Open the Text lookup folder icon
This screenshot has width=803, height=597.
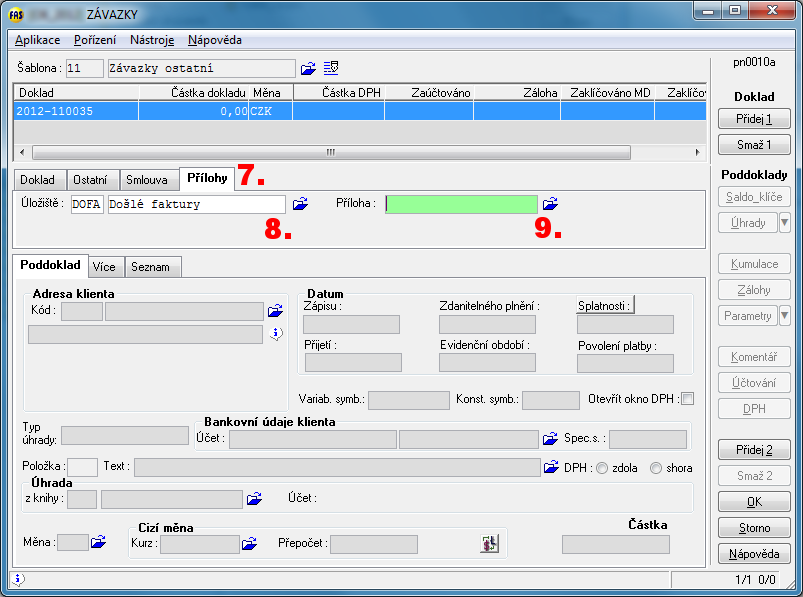pyautogui.click(x=551, y=467)
